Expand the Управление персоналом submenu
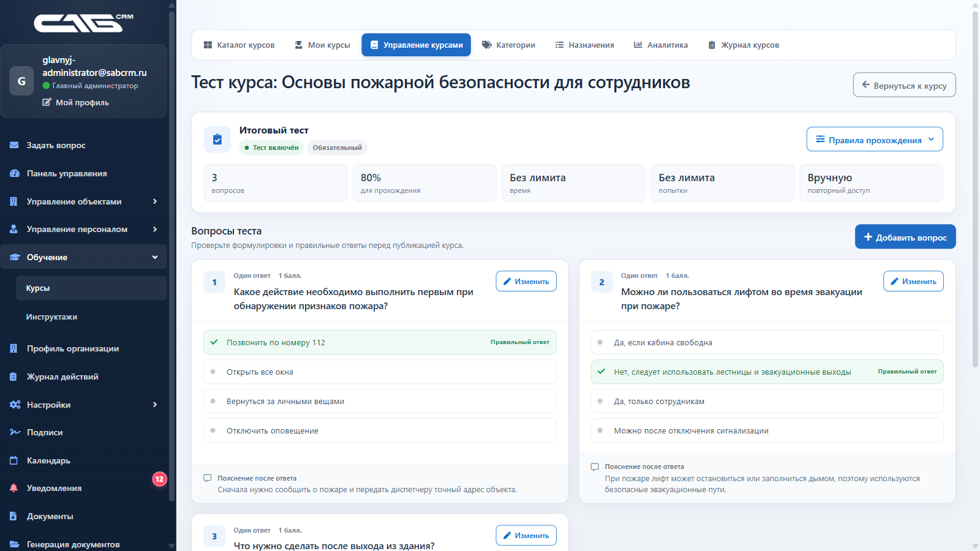The image size is (980, 551). click(x=155, y=229)
